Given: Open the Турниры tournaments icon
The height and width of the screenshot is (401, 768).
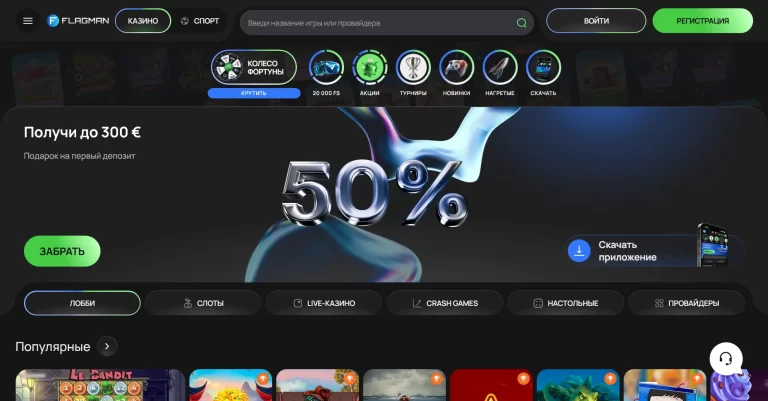Looking at the screenshot, I should tap(413, 68).
